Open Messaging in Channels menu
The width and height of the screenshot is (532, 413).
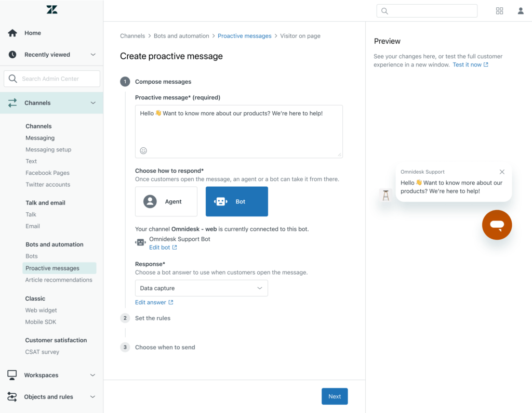[40, 138]
